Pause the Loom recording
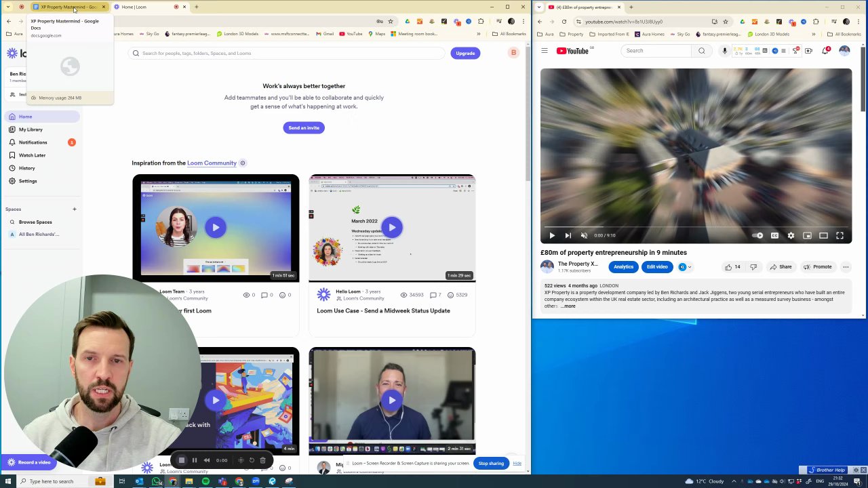This screenshot has height=488, width=868. [194, 460]
